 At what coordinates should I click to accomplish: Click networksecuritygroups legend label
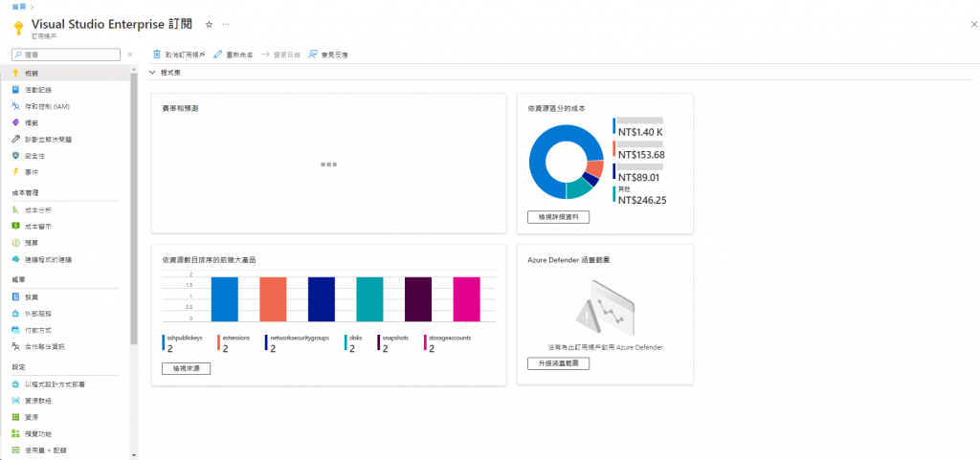(x=300, y=338)
